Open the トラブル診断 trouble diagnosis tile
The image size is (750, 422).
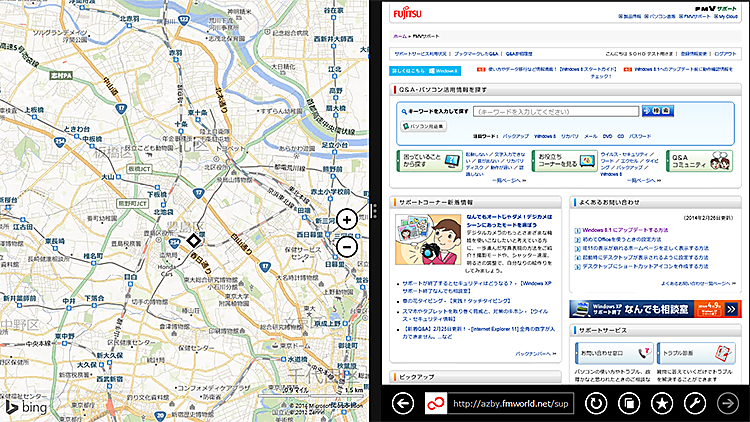coord(696,353)
